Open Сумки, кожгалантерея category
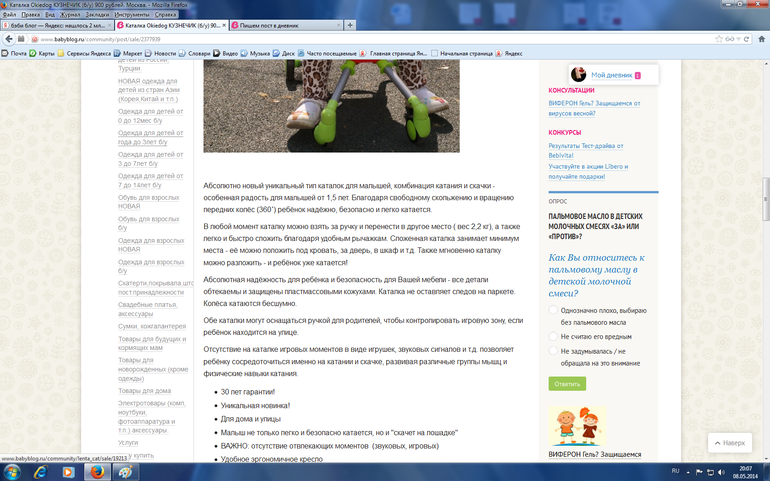This screenshot has height=481, width=770. [152, 326]
